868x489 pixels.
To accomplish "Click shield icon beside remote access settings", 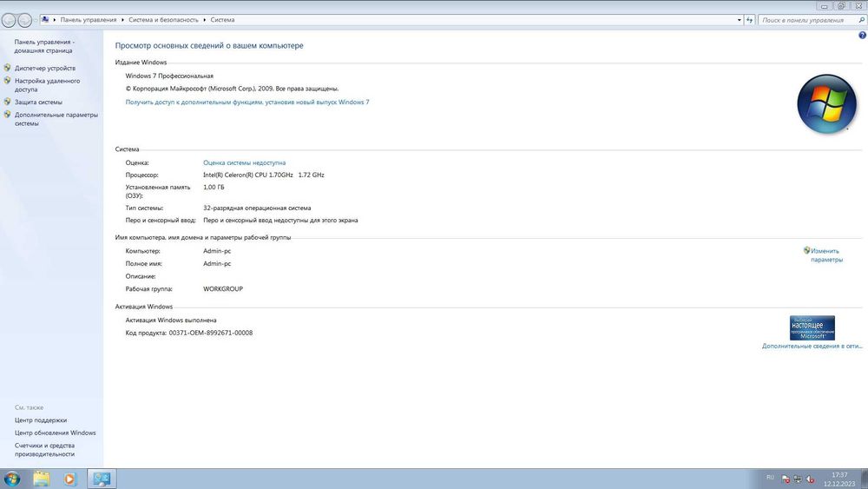I will (7, 80).
